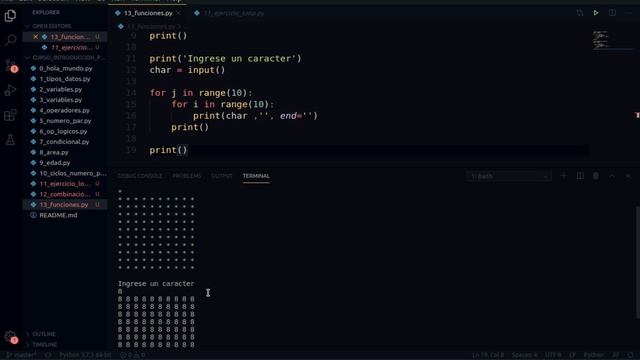This screenshot has height=360, width=640.
Task: Select Python language mode in the status bar
Action: pos(594,355)
